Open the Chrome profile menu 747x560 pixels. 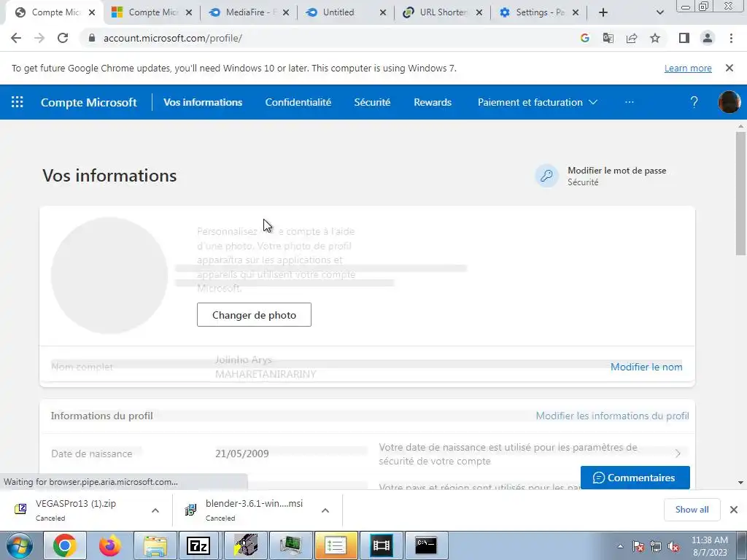point(708,38)
